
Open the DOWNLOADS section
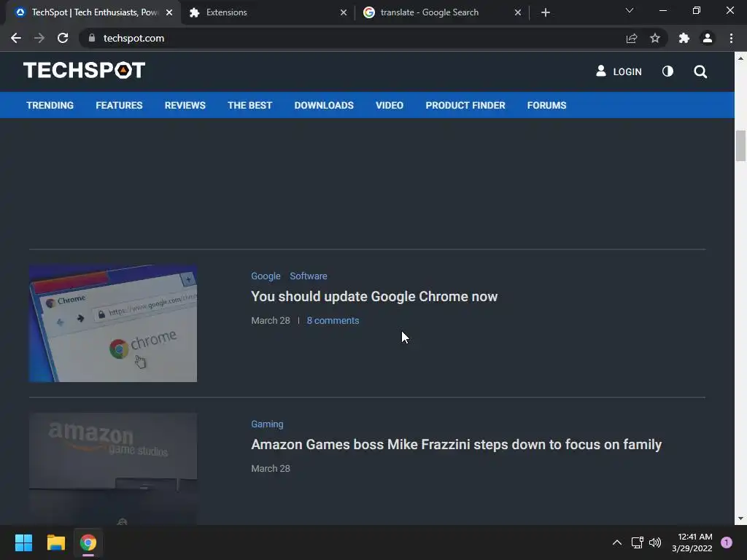(x=324, y=105)
